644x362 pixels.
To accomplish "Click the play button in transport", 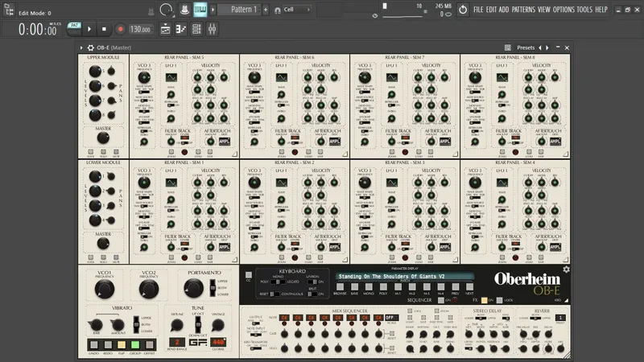I will [90, 29].
